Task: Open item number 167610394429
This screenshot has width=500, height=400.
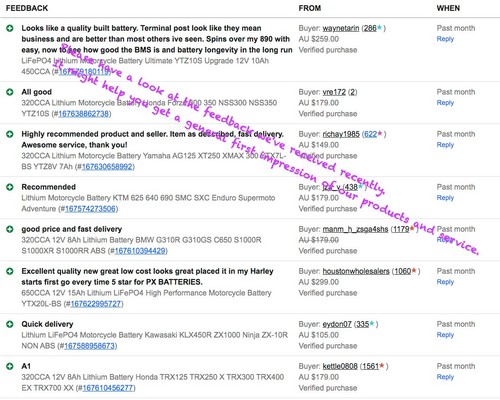Action: point(140,251)
